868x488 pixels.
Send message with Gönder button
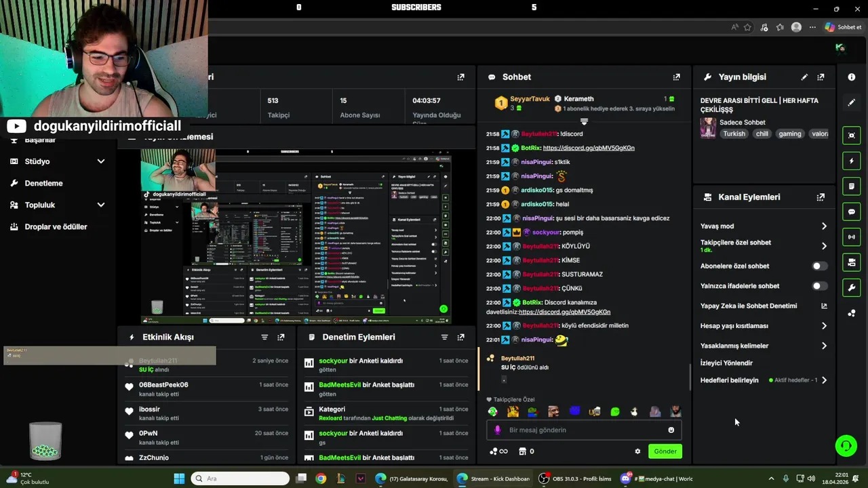pyautogui.click(x=665, y=451)
